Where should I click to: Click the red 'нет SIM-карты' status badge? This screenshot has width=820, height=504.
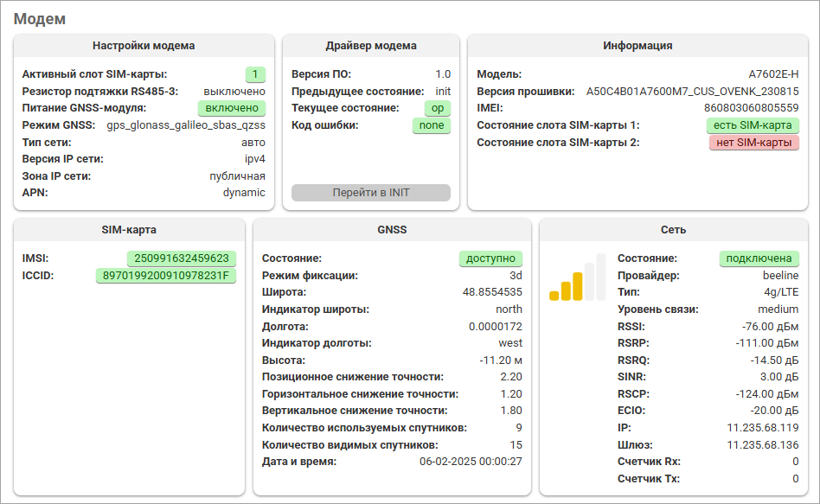pos(753,143)
